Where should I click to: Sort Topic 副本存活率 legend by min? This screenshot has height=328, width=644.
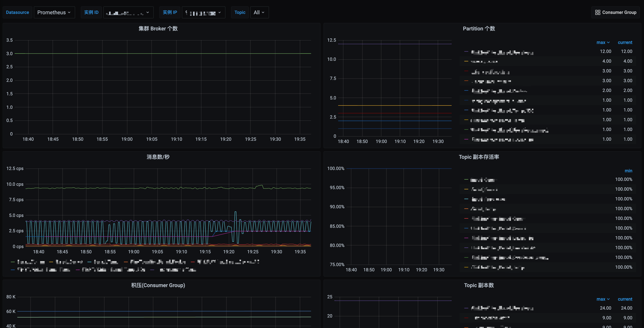pyautogui.click(x=628, y=171)
